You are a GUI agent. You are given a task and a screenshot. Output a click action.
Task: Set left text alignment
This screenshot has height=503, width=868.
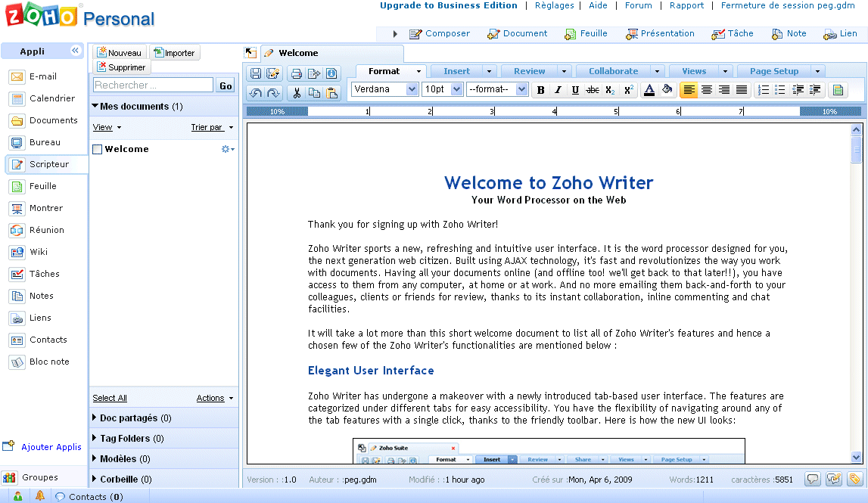[689, 90]
